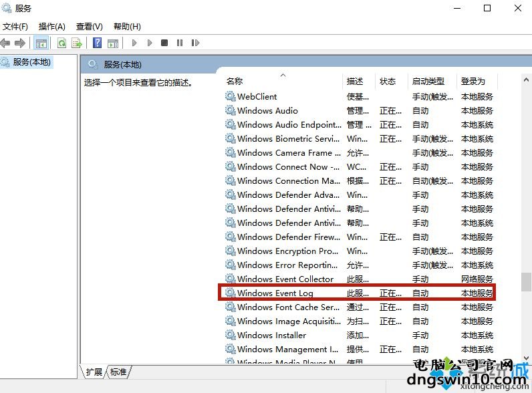Select the Windows Image Acquisition service
Screen dimensions: 532x393
(x=359, y=321)
